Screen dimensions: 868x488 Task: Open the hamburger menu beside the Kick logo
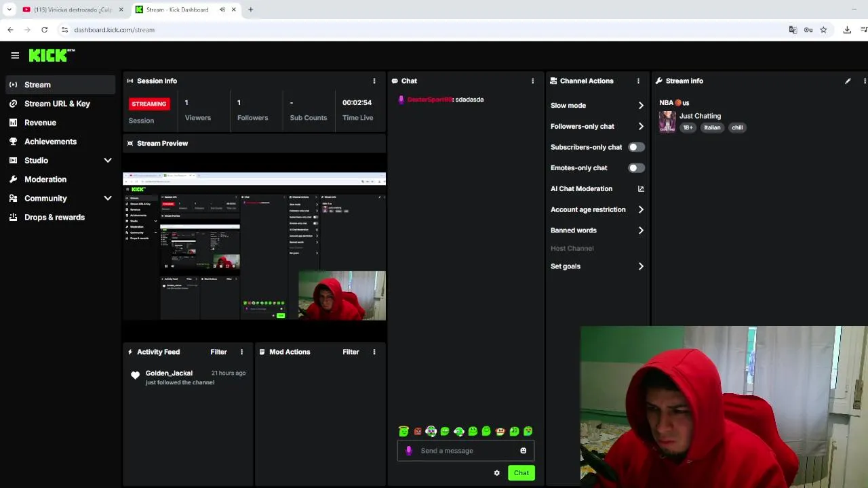(x=15, y=56)
